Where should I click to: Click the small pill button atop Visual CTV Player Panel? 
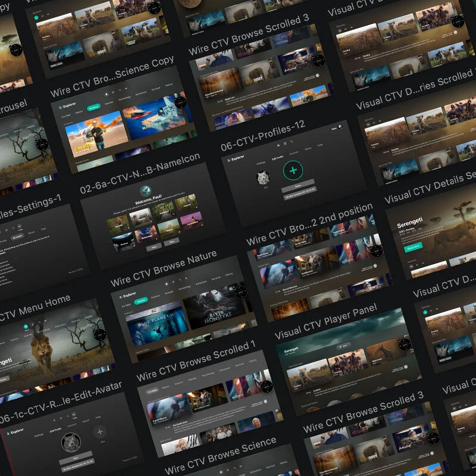(344, 346)
